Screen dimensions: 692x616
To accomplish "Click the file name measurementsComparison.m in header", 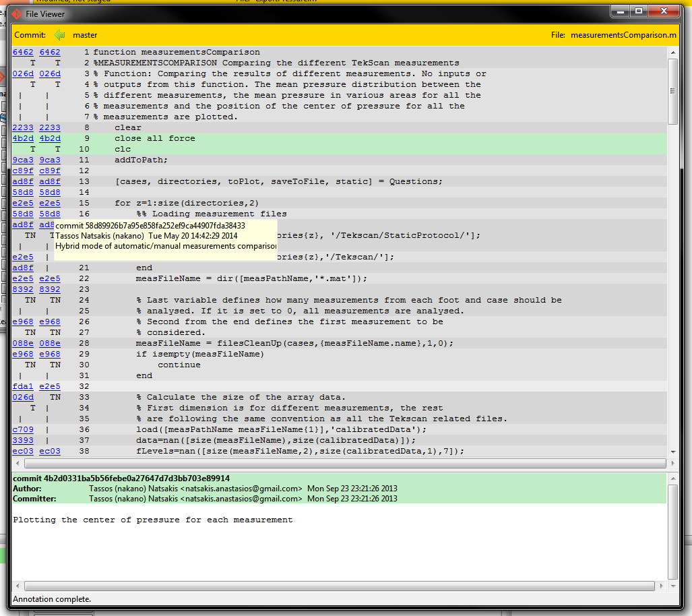I will [x=623, y=35].
